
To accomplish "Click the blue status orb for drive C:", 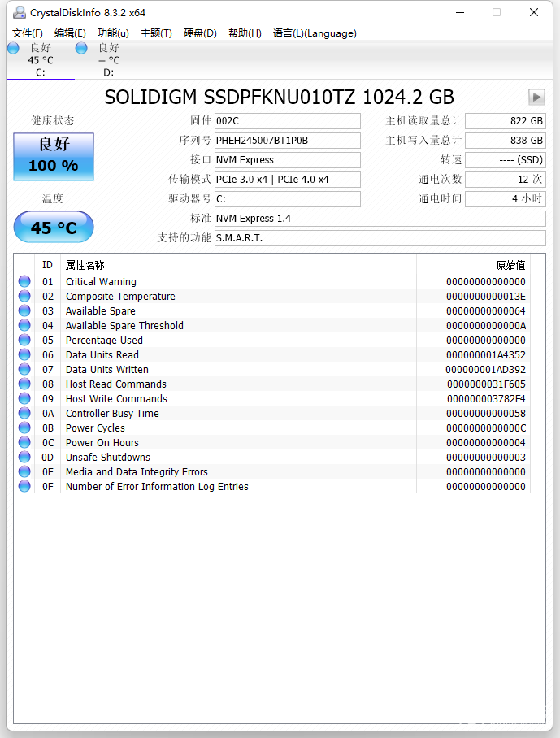I will pyautogui.click(x=13, y=48).
